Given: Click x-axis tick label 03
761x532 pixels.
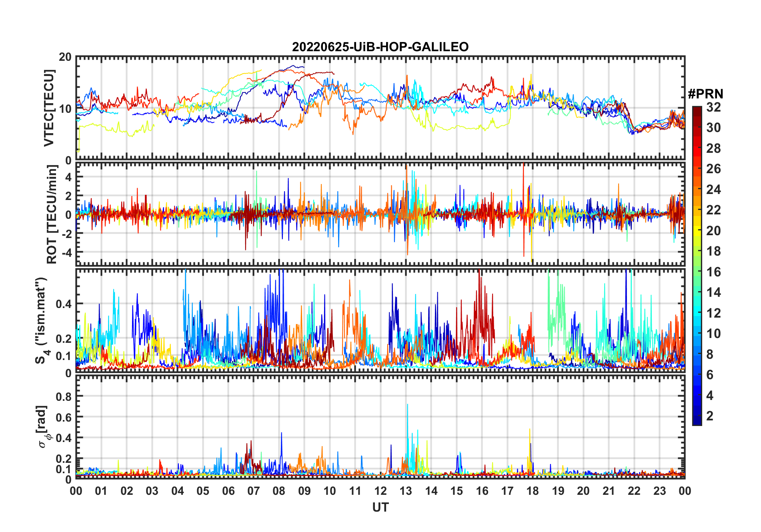Looking at the screenshot, I should point(152,491).
